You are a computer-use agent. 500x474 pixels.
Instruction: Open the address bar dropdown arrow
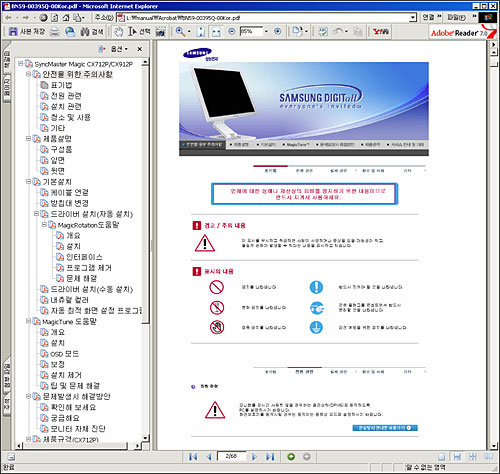pos(413,17)
